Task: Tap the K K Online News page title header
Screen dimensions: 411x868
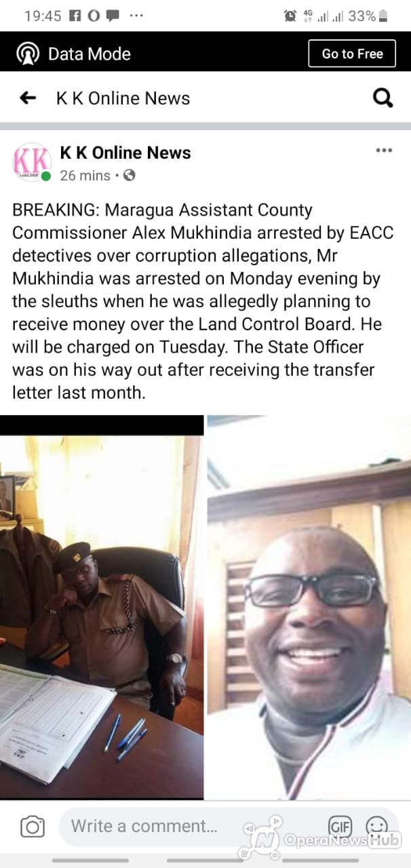Action: (123, 98)
